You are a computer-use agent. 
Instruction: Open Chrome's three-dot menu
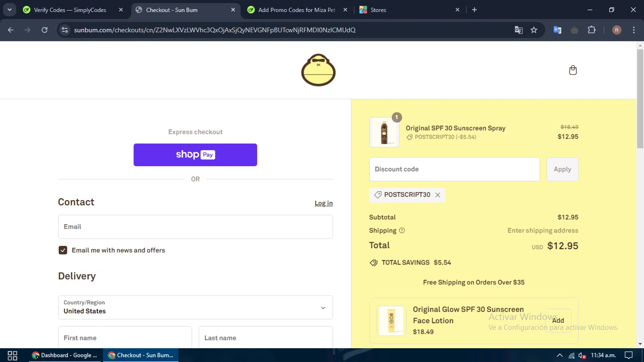[634, 30]
